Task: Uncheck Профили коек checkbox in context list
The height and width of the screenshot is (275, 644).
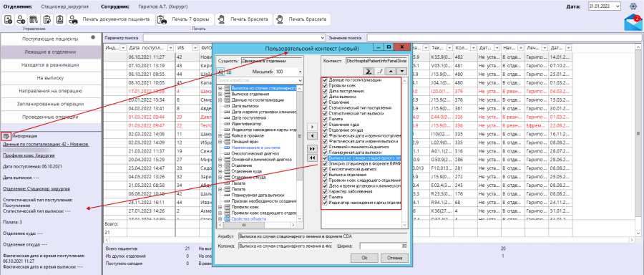Action: [326, 85]
